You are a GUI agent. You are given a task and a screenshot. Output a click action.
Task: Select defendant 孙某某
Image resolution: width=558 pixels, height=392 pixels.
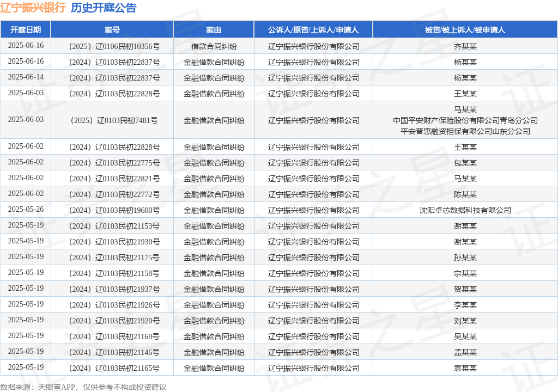click(x=465, y=258)
